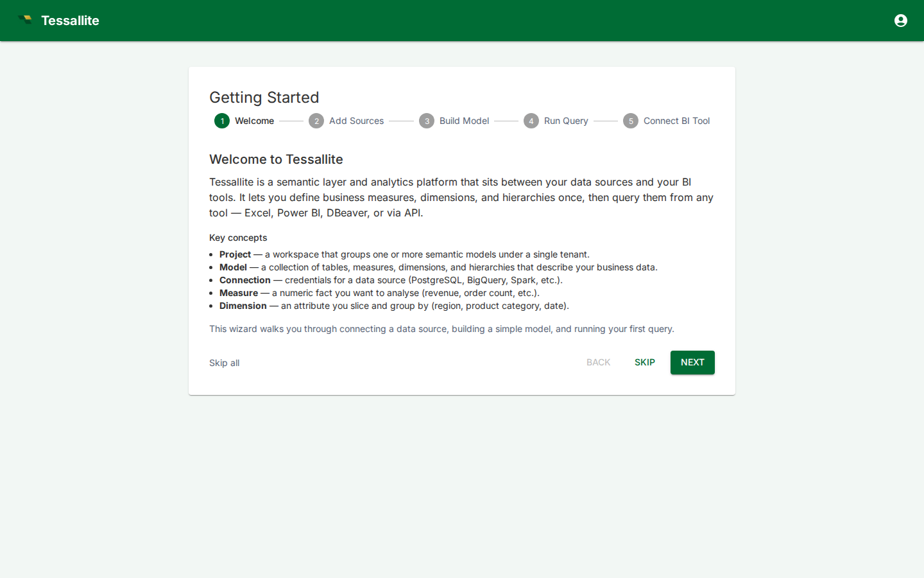This screenshot has height=578, width=924.
Task: Open the user account menu icon
Action: [901, 21]
